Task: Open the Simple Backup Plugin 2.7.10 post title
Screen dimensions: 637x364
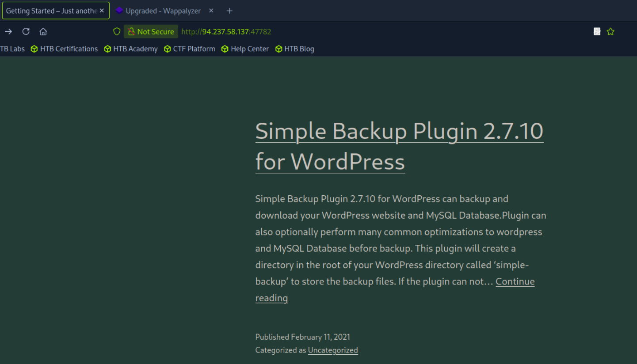Action: (399, 132)
